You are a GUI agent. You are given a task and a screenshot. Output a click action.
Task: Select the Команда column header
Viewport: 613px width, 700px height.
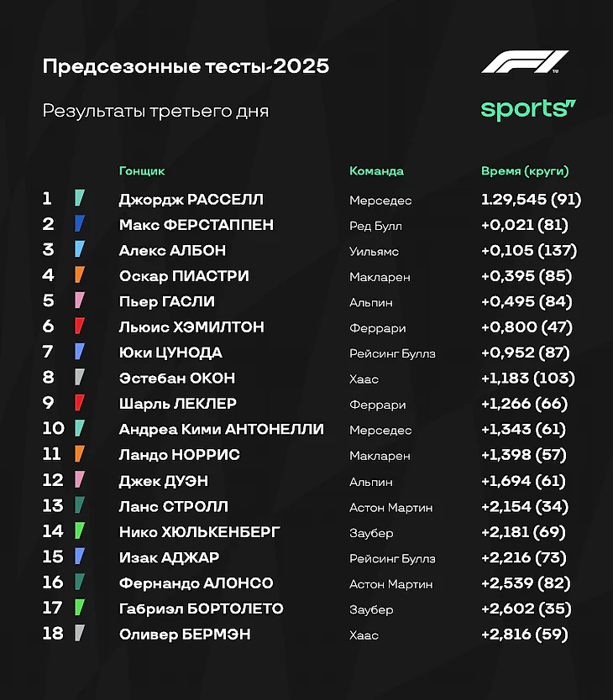point(376,171)
